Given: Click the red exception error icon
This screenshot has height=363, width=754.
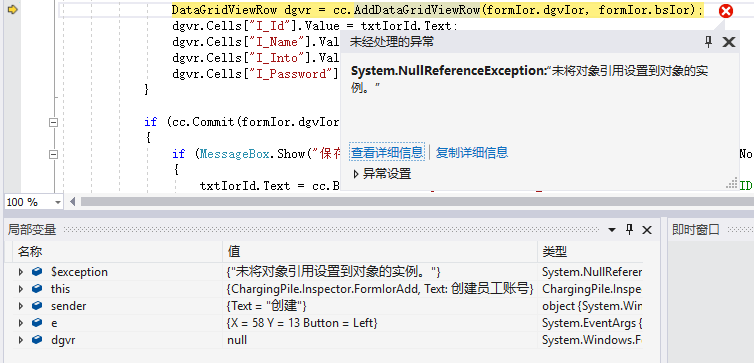Looking at the screenshot, I should tap(726, 11).
